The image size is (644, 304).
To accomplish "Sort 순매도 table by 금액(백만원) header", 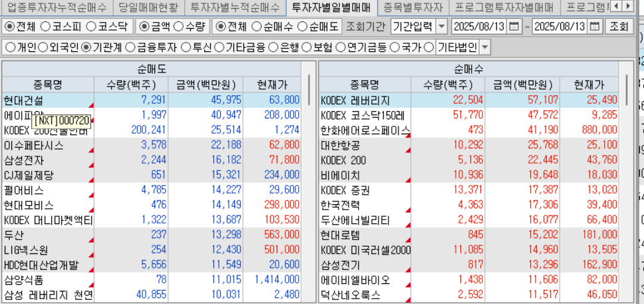I will tap(206, 85).
